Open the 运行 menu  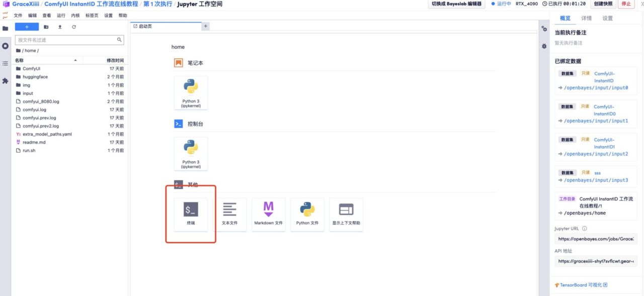coord(61,16)
